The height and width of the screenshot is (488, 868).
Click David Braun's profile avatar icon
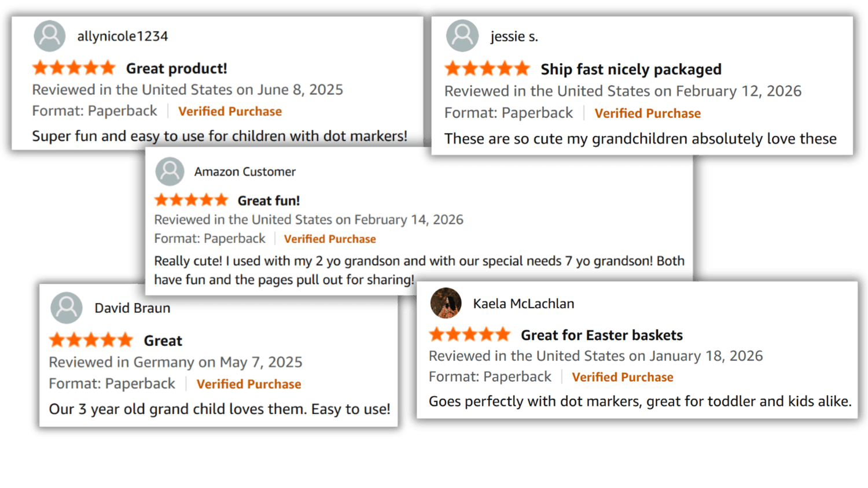tap(67, 308)
